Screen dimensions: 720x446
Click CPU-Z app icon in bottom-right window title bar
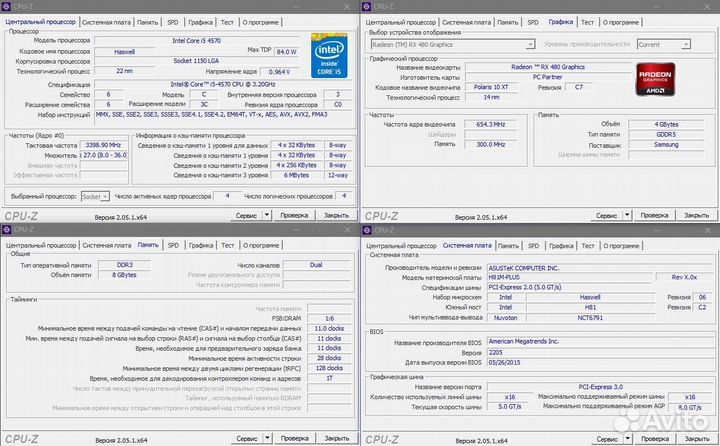tap(366, 230)
